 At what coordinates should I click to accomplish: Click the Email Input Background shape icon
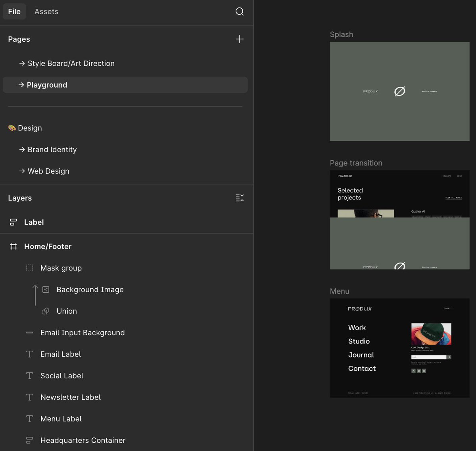click(29, 332)
